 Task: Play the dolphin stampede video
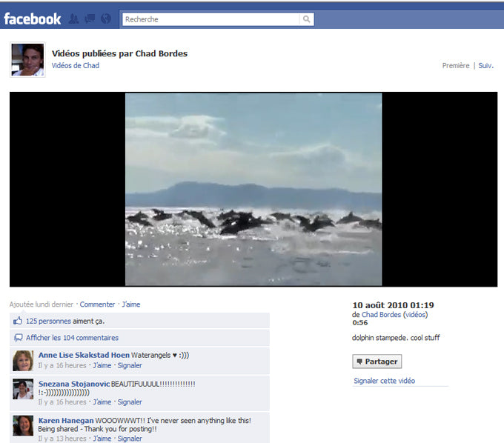point(253,189)
